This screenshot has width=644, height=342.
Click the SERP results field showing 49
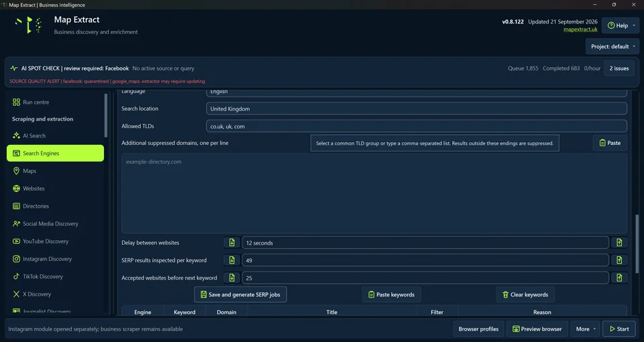[x=425, y=260]
